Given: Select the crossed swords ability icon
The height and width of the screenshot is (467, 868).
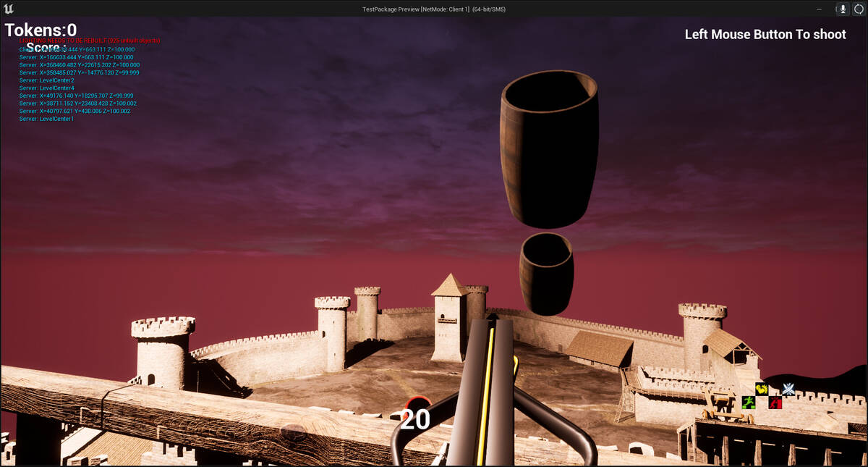Looking at the screenshot, I should [788, 389].
